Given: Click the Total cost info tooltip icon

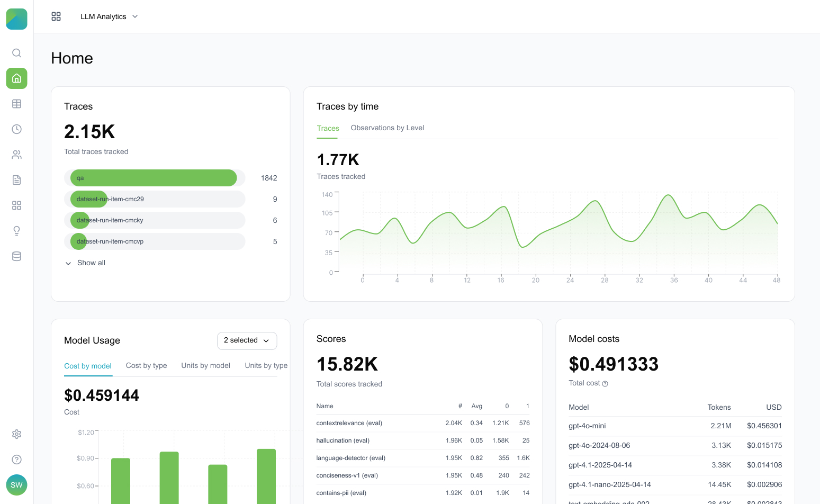Looking at the screenshot, I should coord(605,383).
